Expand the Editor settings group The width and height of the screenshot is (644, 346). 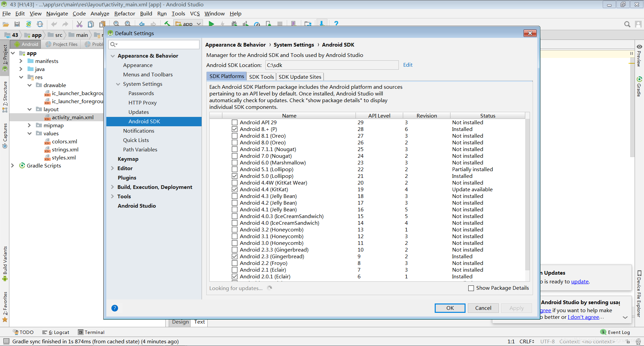113,168
